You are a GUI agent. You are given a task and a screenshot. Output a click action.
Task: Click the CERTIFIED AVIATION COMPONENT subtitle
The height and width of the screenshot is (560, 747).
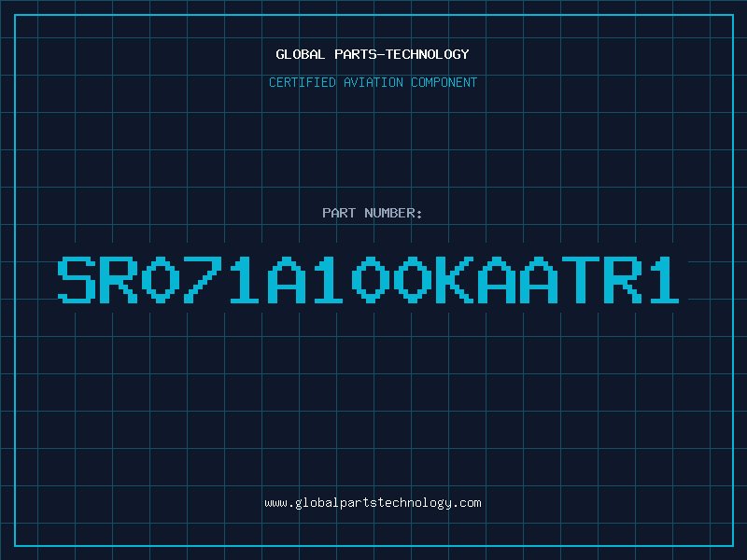point(373,82)
